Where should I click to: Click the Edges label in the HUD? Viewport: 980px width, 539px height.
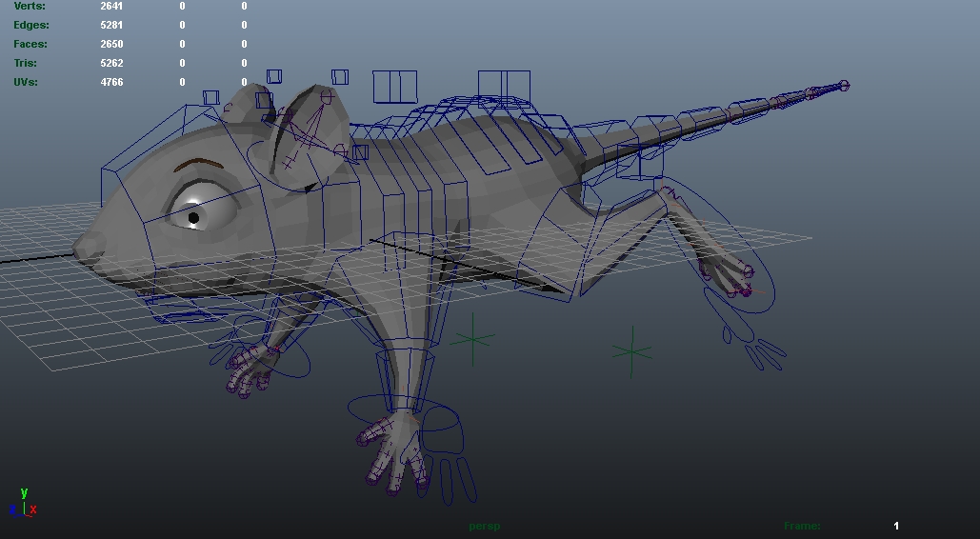(31, 25)
